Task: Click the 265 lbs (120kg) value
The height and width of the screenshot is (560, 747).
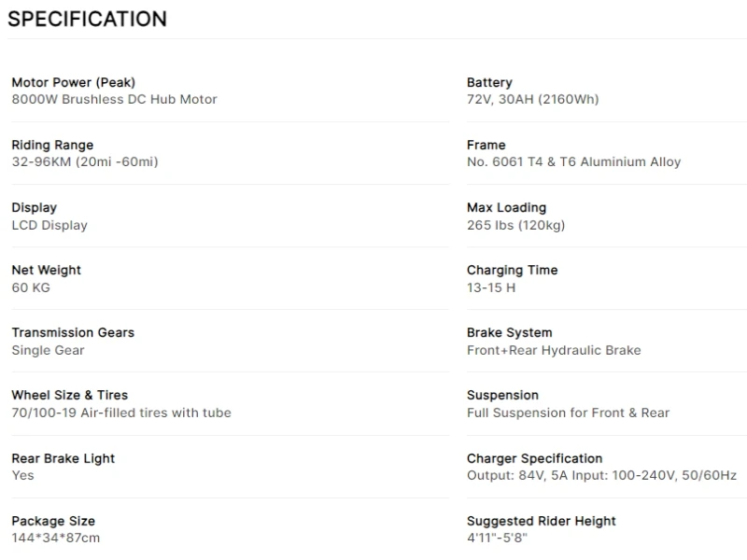Action: 516,225
